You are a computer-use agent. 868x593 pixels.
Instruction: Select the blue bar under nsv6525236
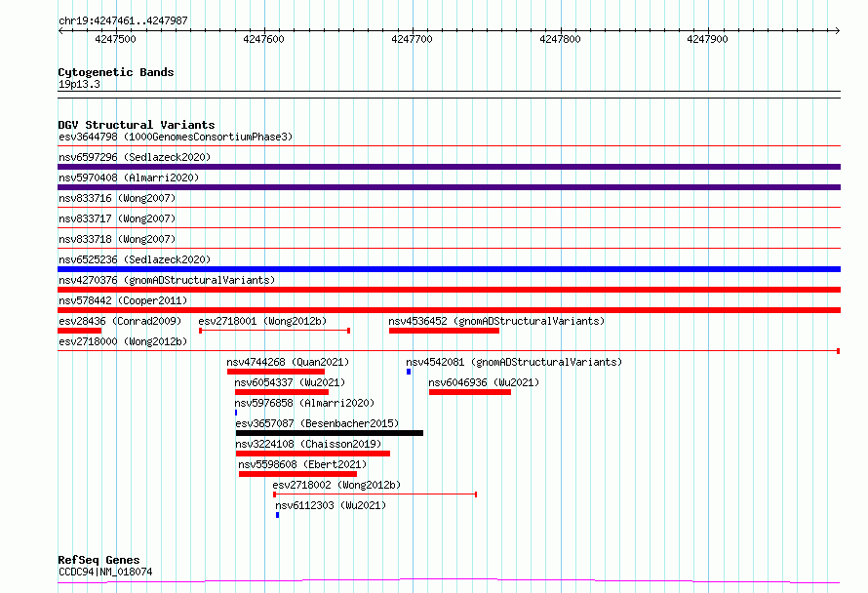[x=449, y=269]
